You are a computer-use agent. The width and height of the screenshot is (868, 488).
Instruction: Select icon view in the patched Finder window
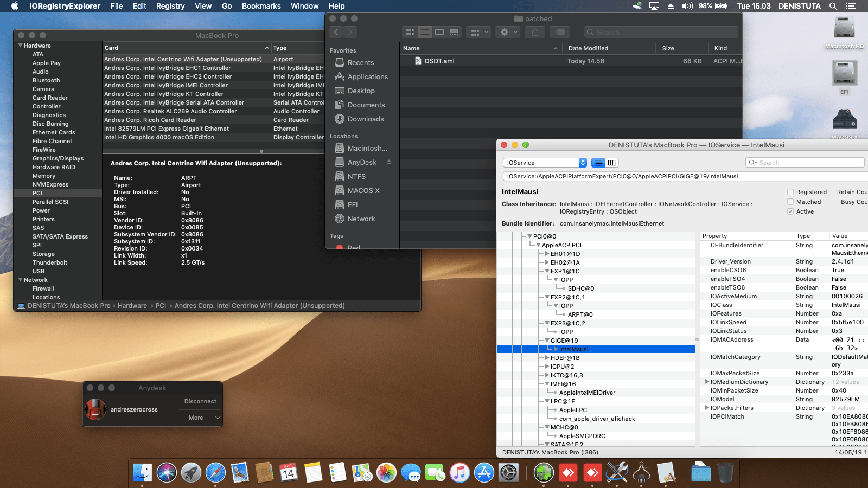click(410, 32)
